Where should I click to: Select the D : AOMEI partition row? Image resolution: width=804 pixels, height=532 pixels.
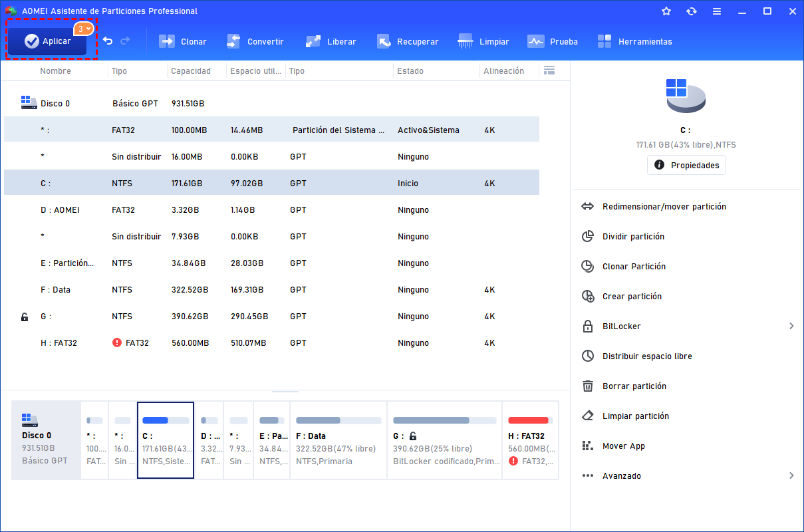click(271, 210)
